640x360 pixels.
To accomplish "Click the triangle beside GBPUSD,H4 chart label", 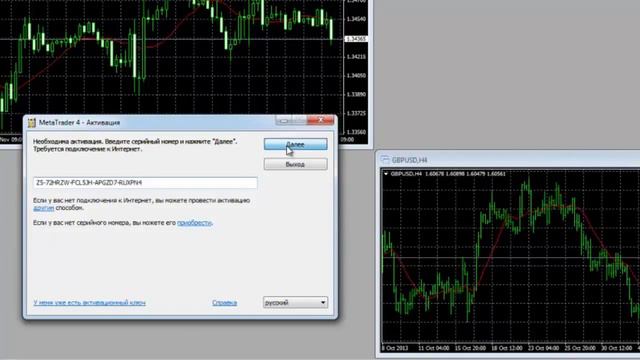I will point(386,174).
